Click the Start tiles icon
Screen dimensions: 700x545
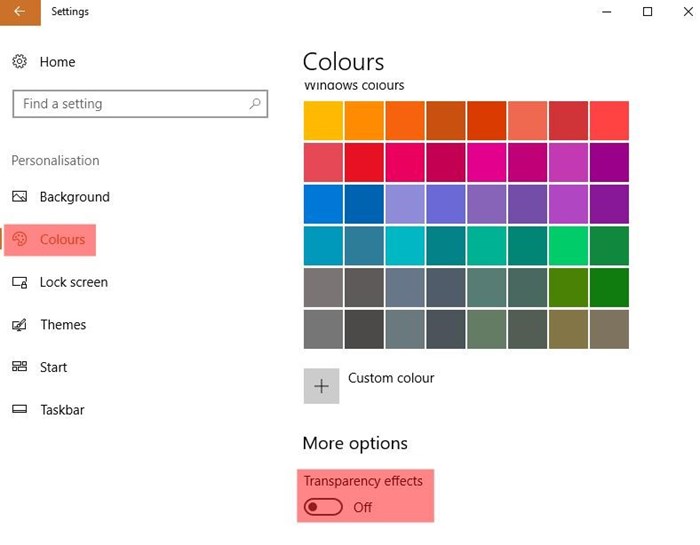[19, 367]
